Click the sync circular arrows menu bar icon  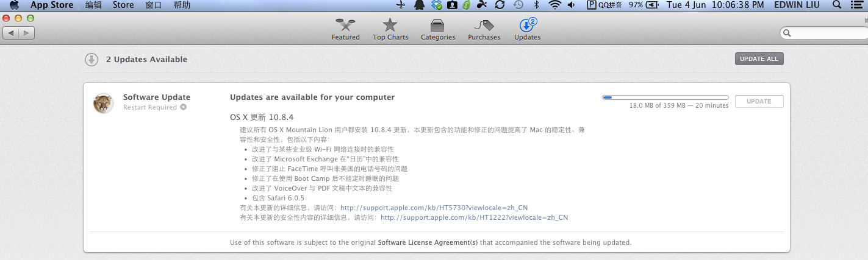pos(500,5)
